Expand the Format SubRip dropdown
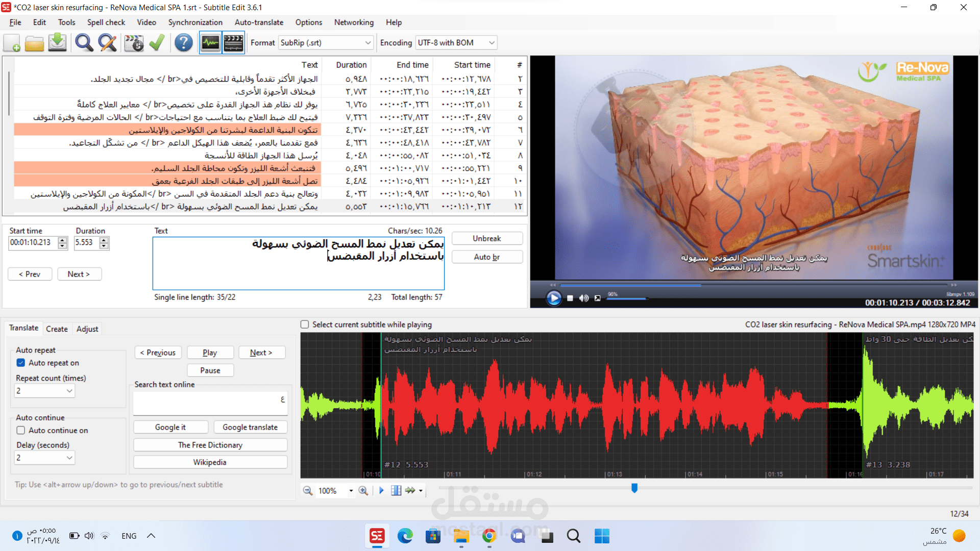The height and width of the screenshot is (551, 980). [368, 43]
